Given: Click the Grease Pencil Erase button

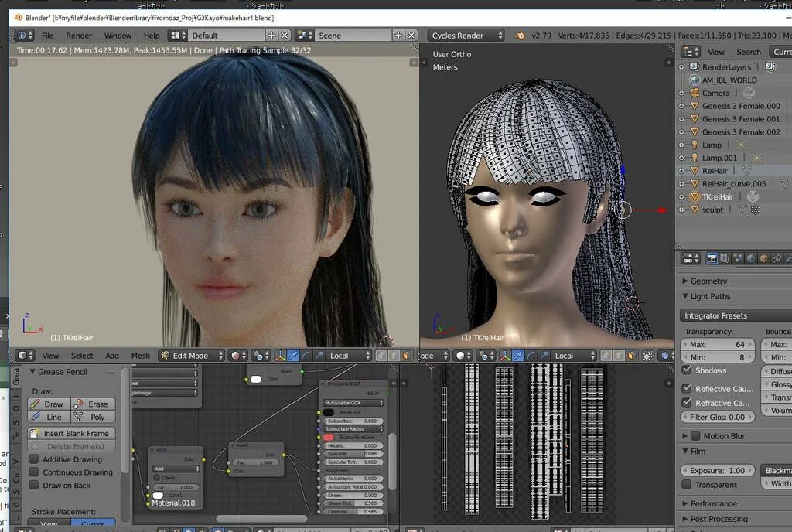Looking at the screenshot, I should (x=93, y=404).
